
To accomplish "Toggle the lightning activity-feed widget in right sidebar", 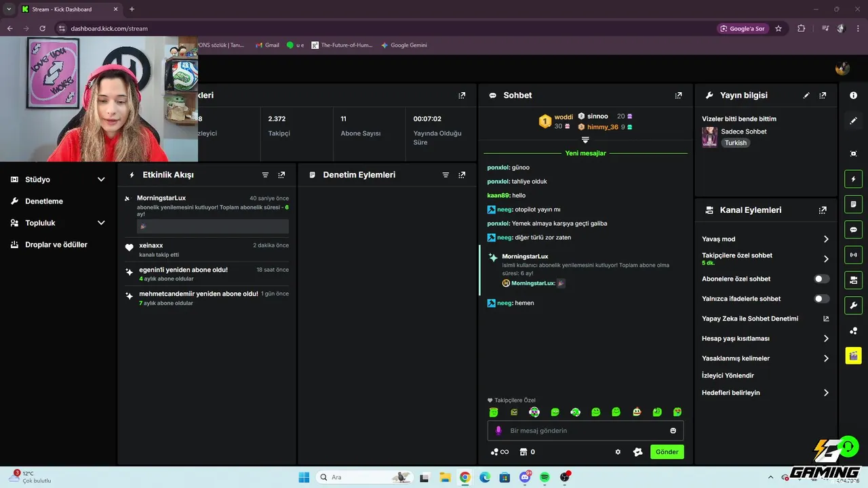I will pos(853,179).
